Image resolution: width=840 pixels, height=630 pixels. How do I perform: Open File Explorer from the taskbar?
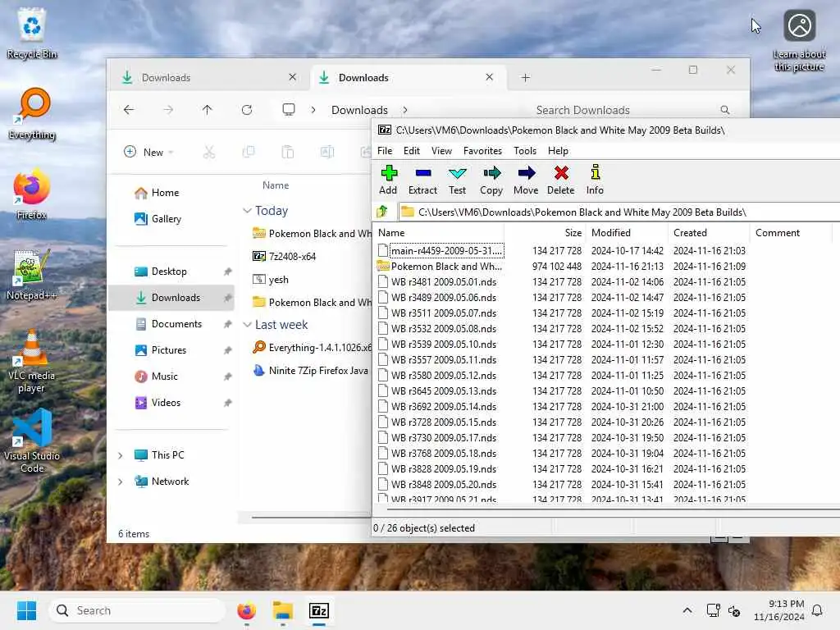[x=283, y=610]
